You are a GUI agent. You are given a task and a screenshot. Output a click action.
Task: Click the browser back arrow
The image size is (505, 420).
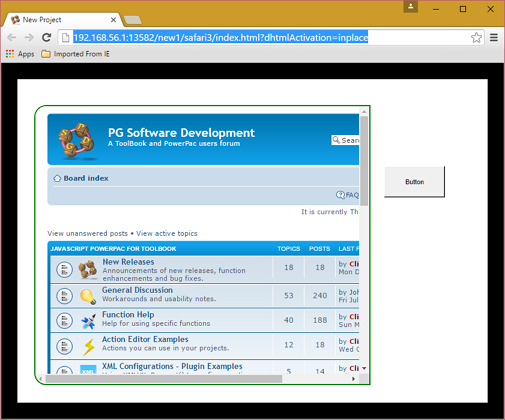[x=12, y=37]
